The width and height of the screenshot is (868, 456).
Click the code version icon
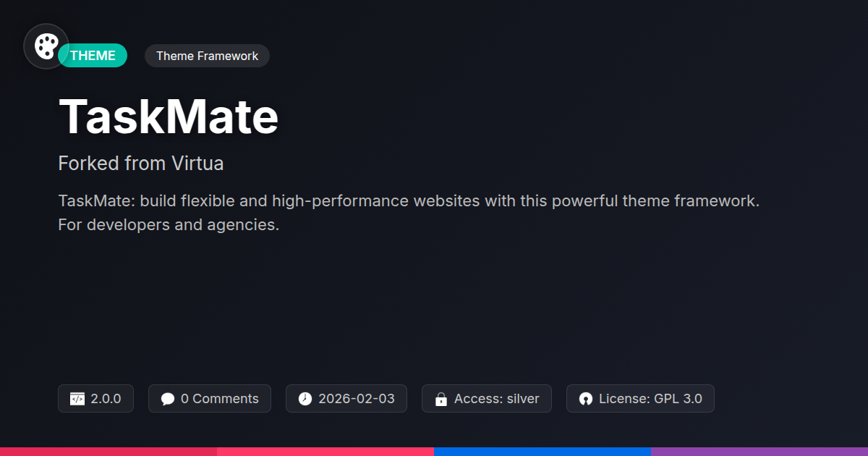click(77, 399)
